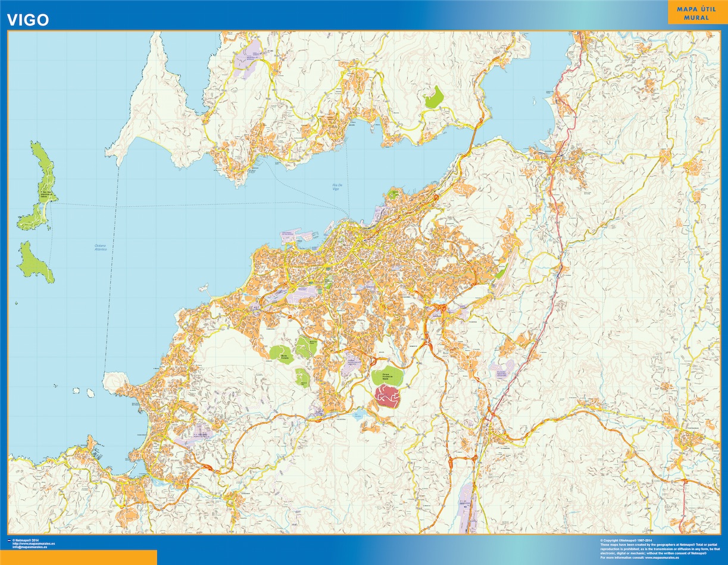This screenshot has height=565, width=728.
Task: Click the Parque Forestal green area
Action: tap(386, 376)
